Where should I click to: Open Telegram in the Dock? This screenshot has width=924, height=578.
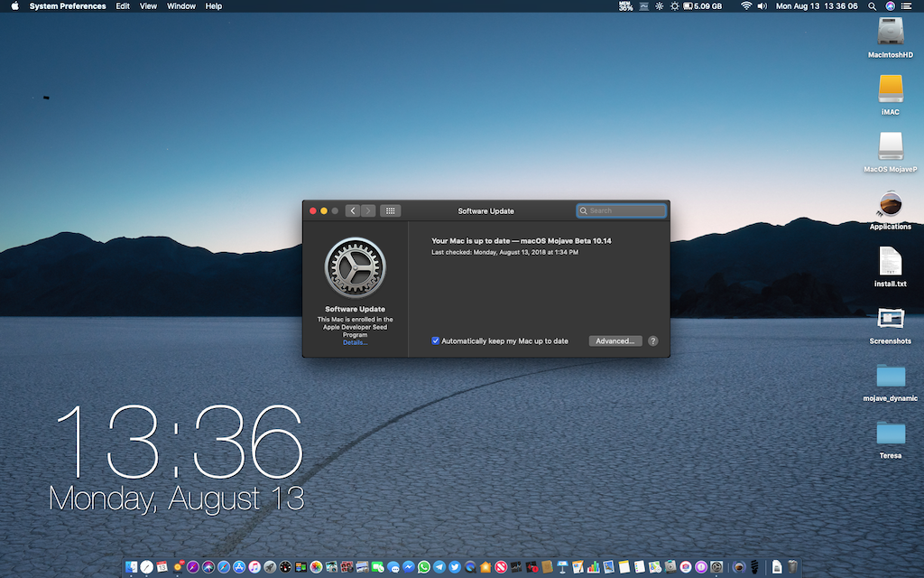pyautogui.click(x=439, y=567)
